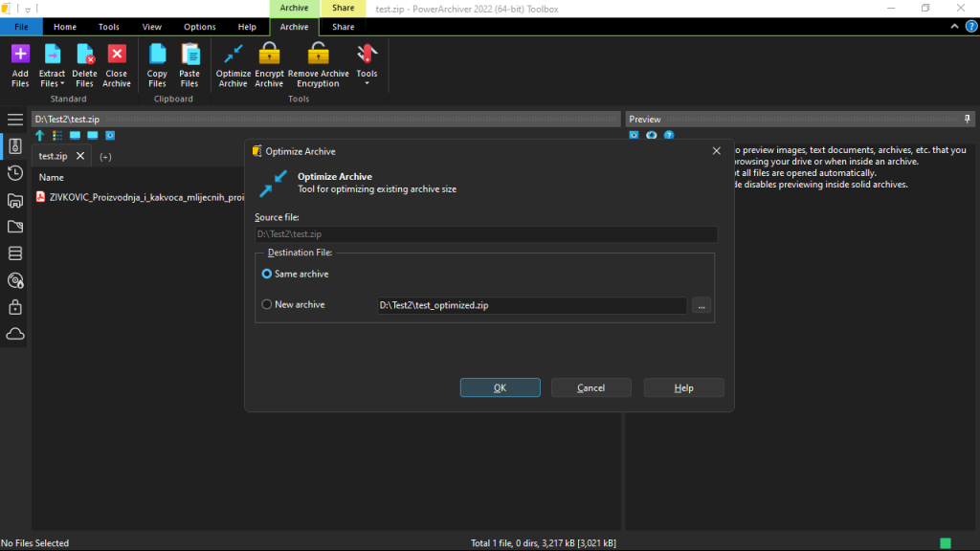Click the D:\Test2\test.zip path bar
This screenshot has height=551, width=980.
(326, 120)
